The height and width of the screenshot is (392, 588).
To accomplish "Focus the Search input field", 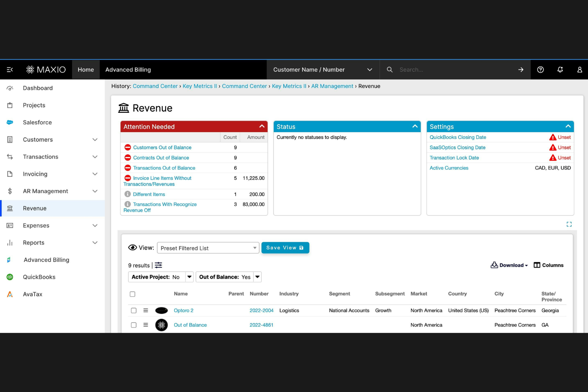I will tap(455, 70).
